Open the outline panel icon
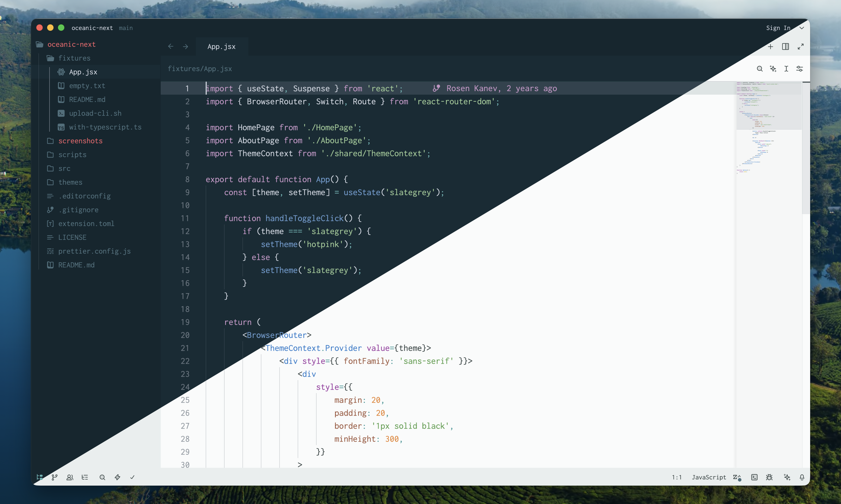Screen dimensions: 841x504 coord(85,477)
